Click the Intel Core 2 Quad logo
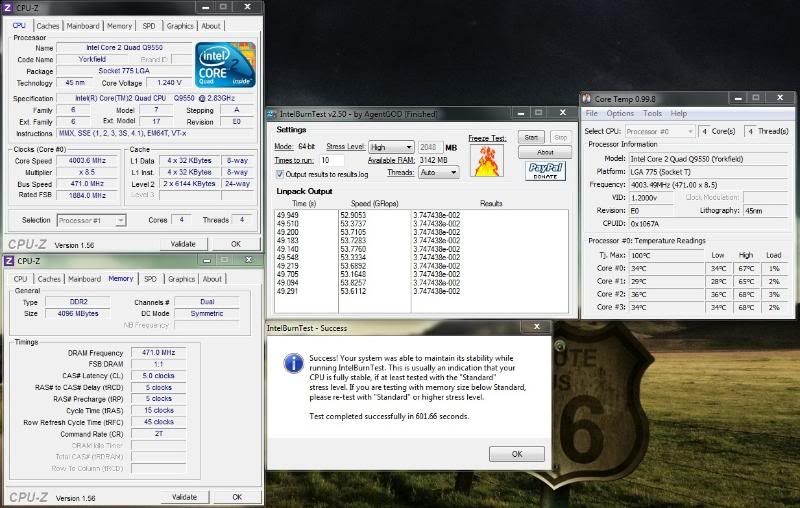800x508 pixels. coord(225,65)
